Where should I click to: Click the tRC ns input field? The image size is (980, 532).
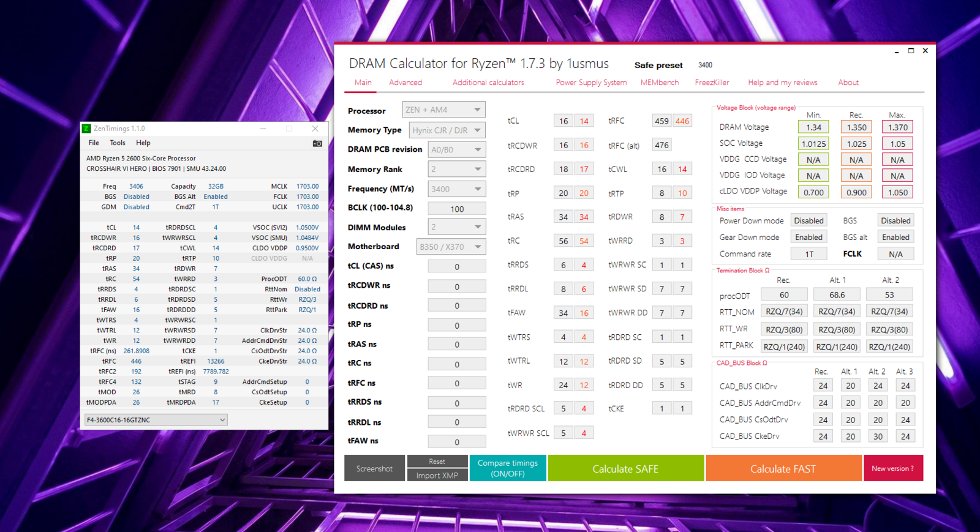[x=457, y=364]
